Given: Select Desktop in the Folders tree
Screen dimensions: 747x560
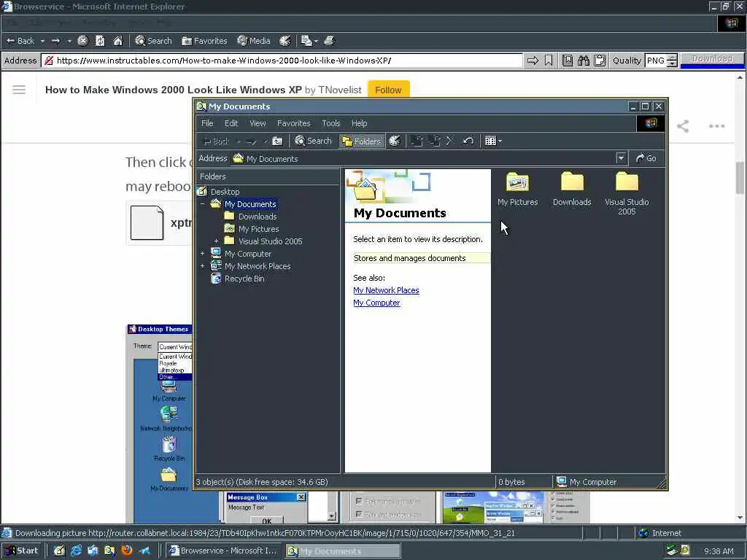Looking at the screenshot, I should click(225, 192).
